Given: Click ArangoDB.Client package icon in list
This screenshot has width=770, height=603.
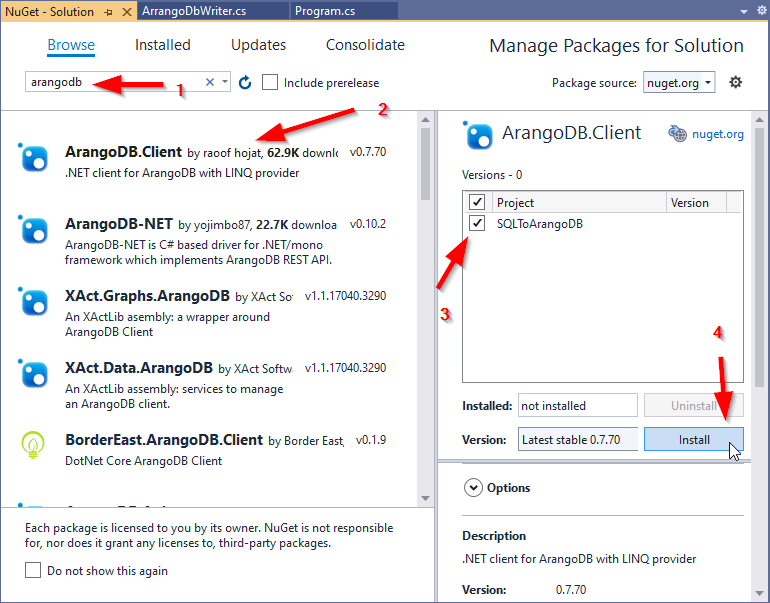Looking at the screenshot, I should pyautogui.click(x=34, y=158).
